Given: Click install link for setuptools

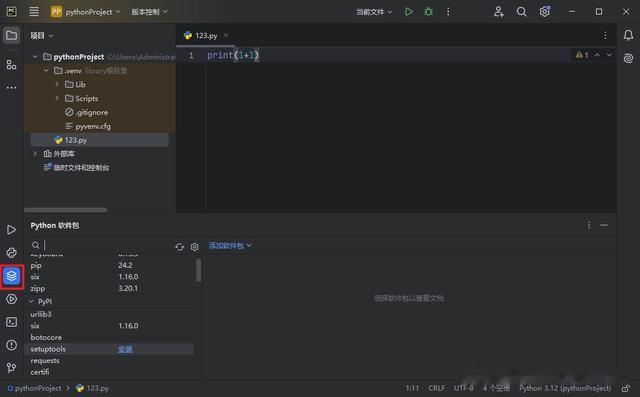Looking at the screenshot, I should [x=125, y=349].
